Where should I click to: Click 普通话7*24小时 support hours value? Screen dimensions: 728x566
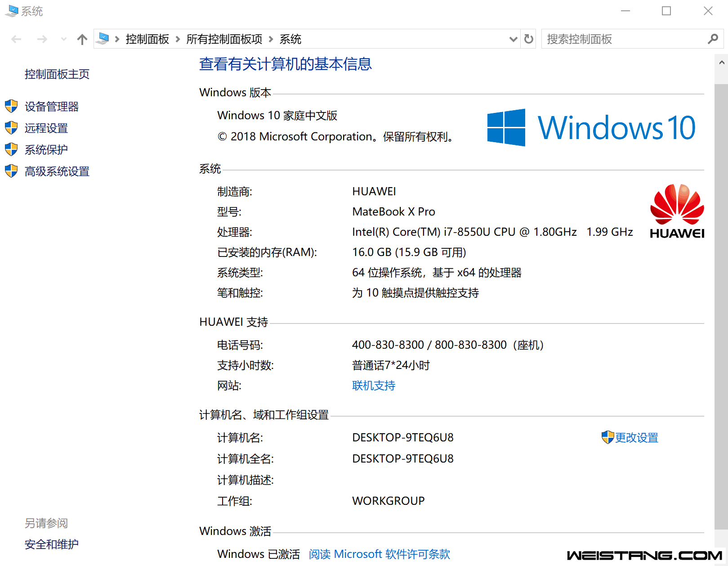coord(391,365)
